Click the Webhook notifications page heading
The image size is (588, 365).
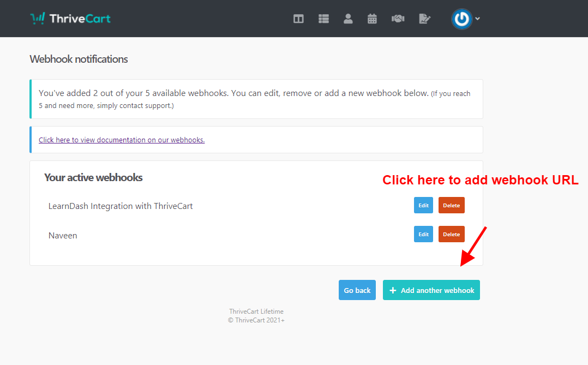pos(79,59)
